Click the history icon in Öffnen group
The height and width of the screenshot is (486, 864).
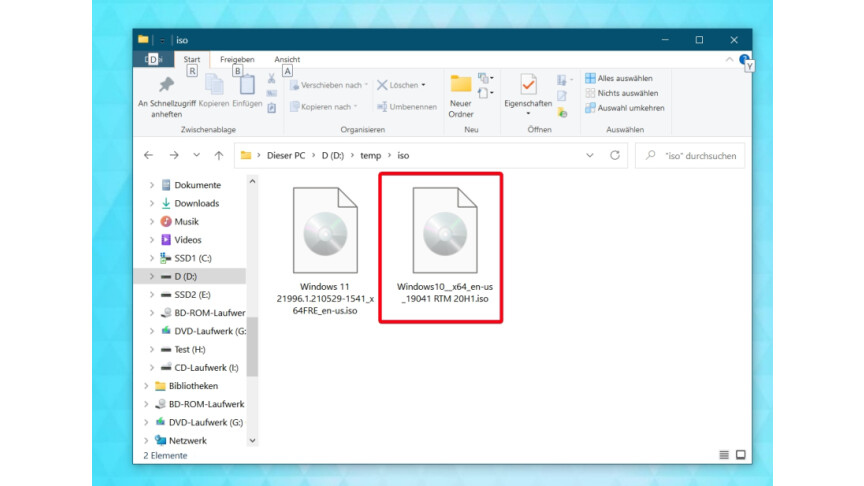pyautogui.click(x=562, y=112)
